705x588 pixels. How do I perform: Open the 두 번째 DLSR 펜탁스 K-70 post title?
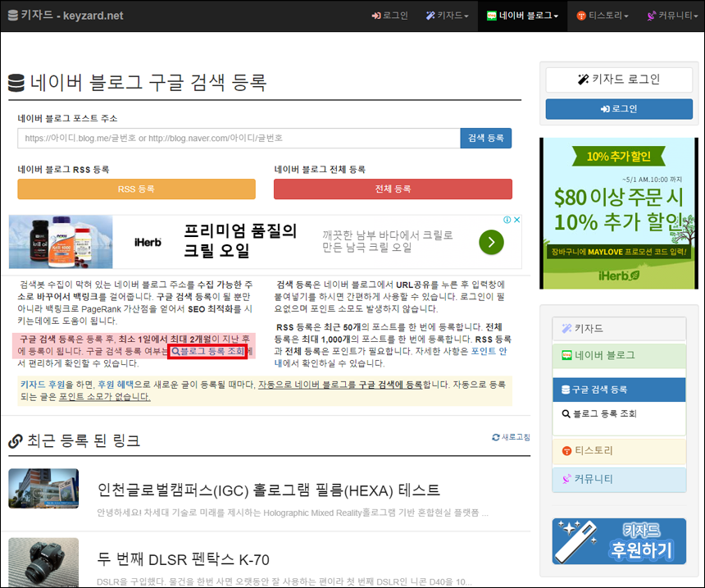184,559
